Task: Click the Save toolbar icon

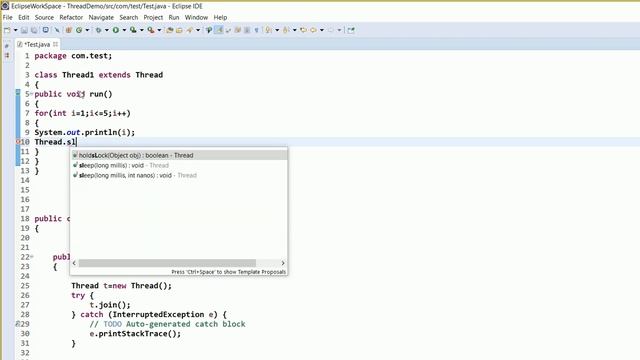Action: pos(24,30)
